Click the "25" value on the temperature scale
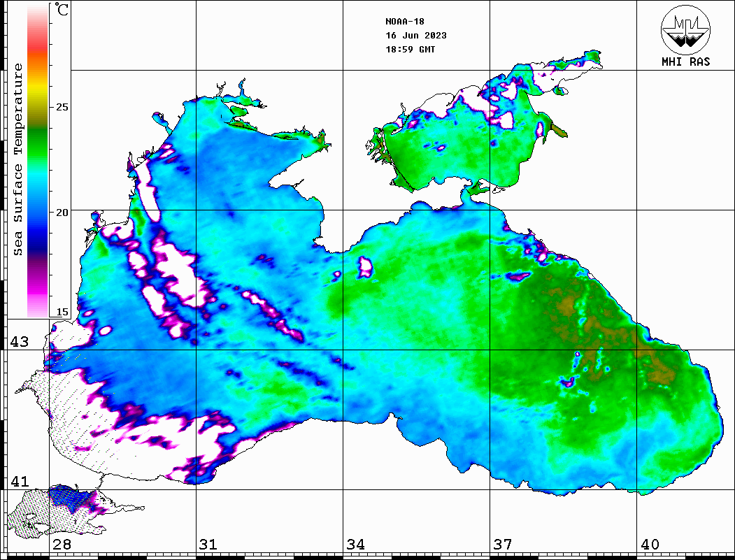This screenshot has height=560, width=735. [x=62, y=107]
